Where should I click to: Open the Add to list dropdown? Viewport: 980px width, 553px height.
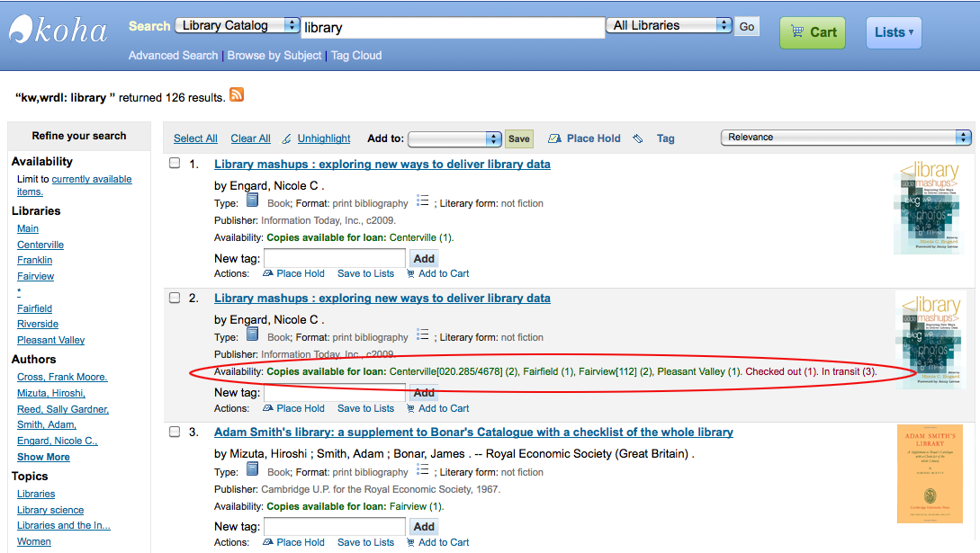click(x=454, y=138)
